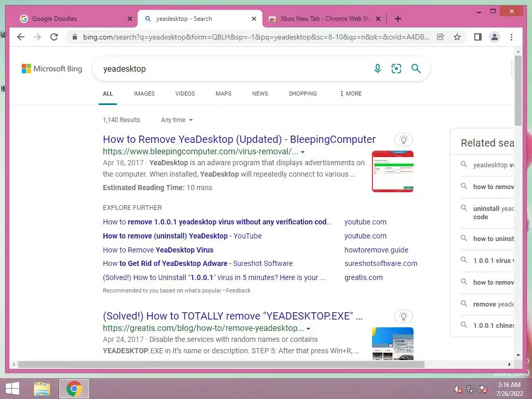Close the Xbox New Tab tab
This screenshot has width=532, height=399.
pyautogui.click(x=378, y=19)
